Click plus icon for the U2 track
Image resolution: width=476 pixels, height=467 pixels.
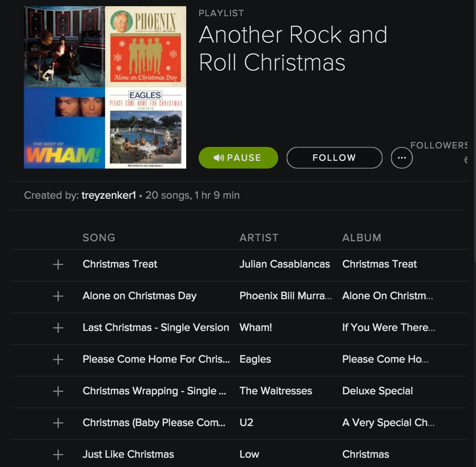coord(58,423)
